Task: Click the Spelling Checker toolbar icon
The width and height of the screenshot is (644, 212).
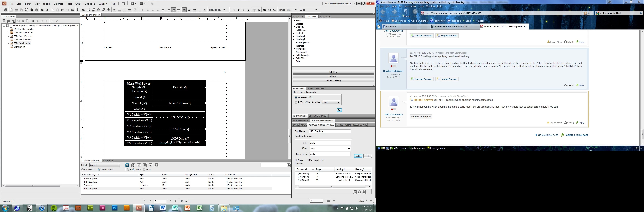Action: tap(109, 10)
